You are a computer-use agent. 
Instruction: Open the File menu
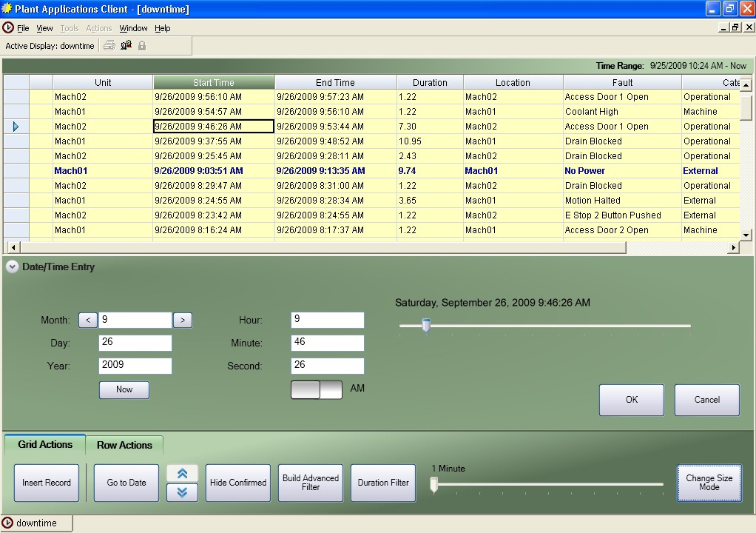click(x=23, y=28)
